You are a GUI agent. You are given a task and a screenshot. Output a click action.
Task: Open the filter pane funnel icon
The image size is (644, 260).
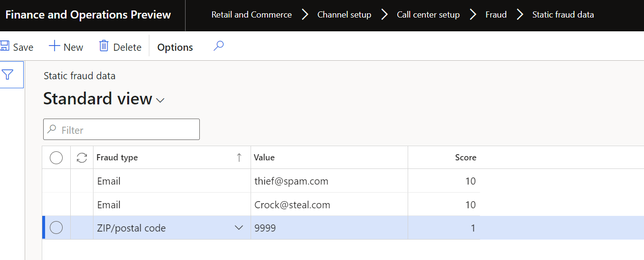pos(8,74)
